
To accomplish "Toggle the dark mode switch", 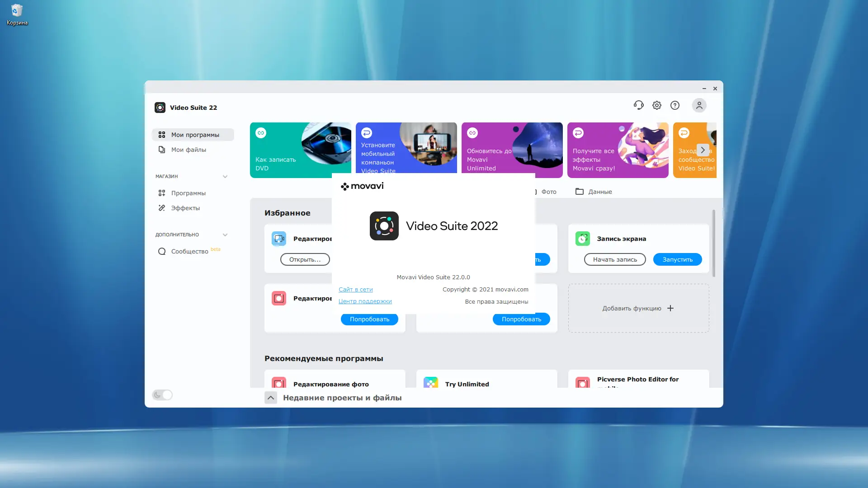I will coord(162,395).
